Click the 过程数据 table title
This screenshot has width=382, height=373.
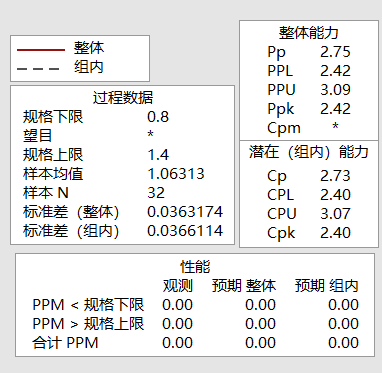coord(123,98)
